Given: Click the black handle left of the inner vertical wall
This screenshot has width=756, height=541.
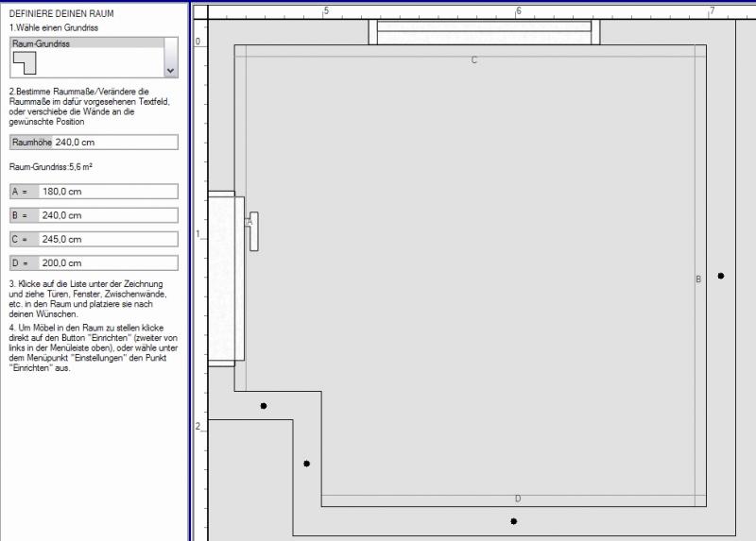Looking at the screenshot, I should coord(306,464).
